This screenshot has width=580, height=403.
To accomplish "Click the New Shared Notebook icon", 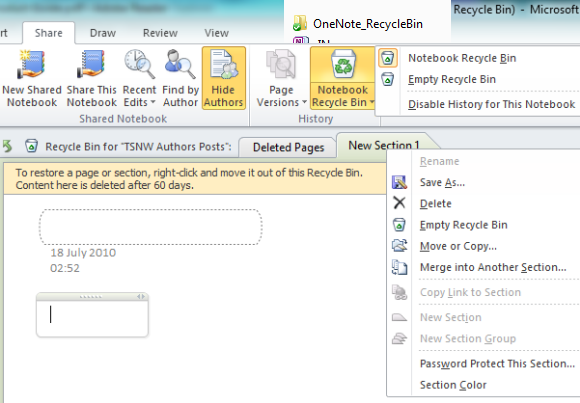I will pyautogui.click(x=31, y=64).
